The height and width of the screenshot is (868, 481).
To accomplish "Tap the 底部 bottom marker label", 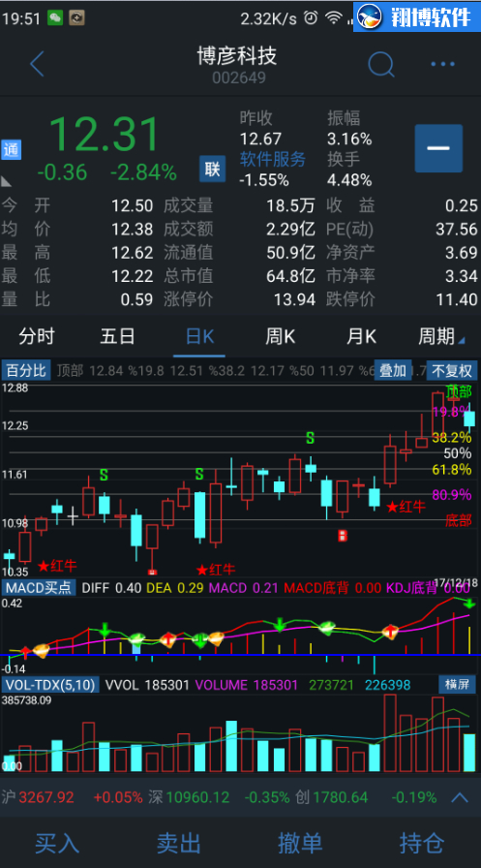I will pyautogui.click(x=459, y=520).
